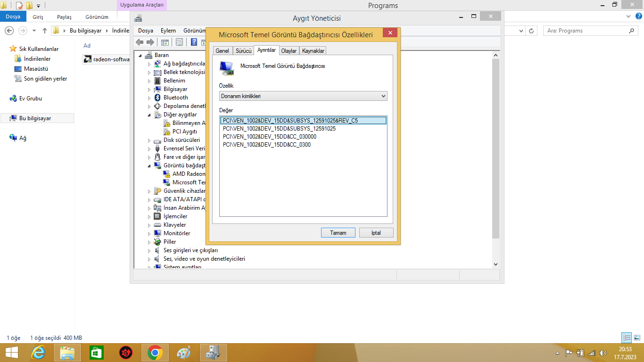Open the Özellik dropdown showing Donanım kimlikleri

(x=303, y=96)
